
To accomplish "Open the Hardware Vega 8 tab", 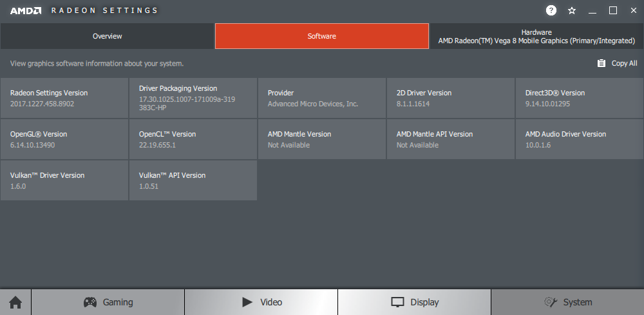I will [536, 36].
